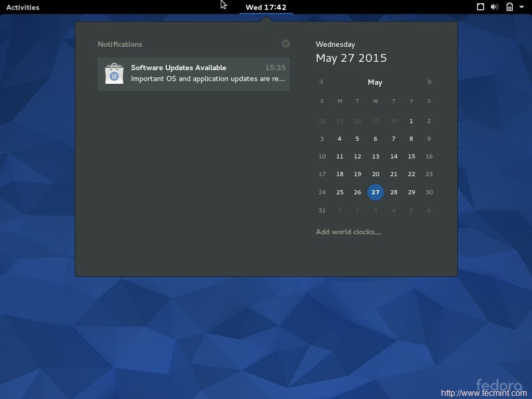Click the volume speaker icon
Screen dimensions: 532x399
click(494, 7)
